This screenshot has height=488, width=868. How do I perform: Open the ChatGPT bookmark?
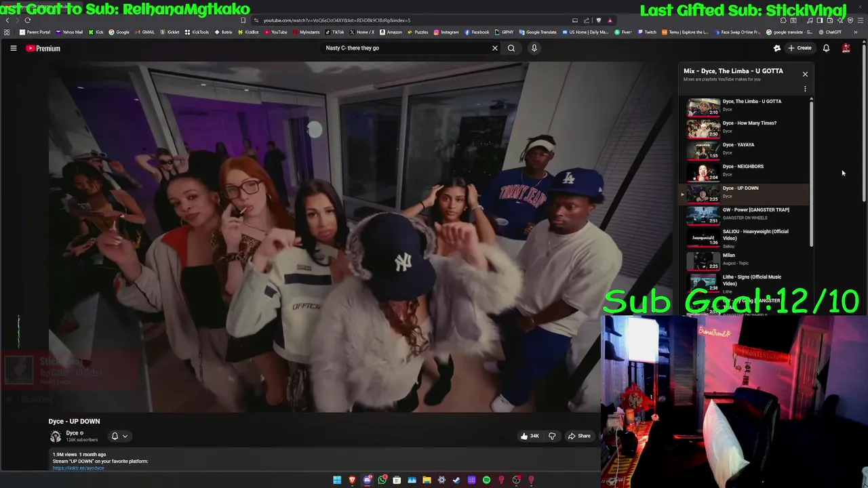pos(829,32)
